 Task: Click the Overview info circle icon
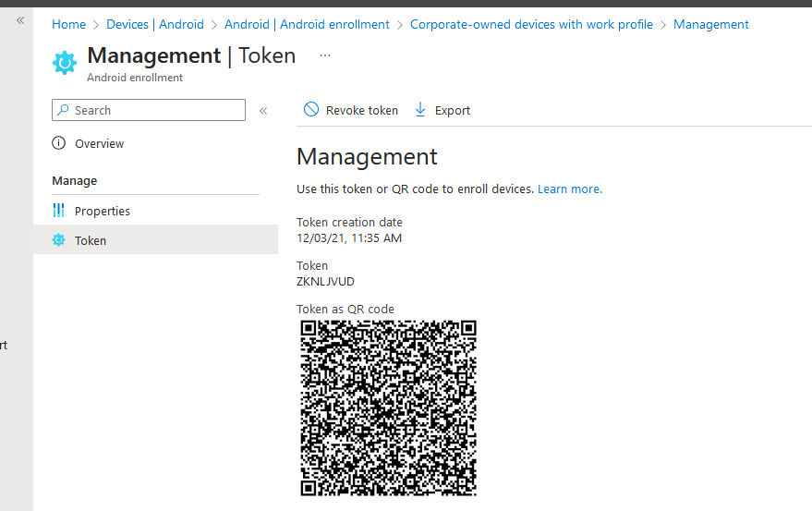[x=58, y=143]
